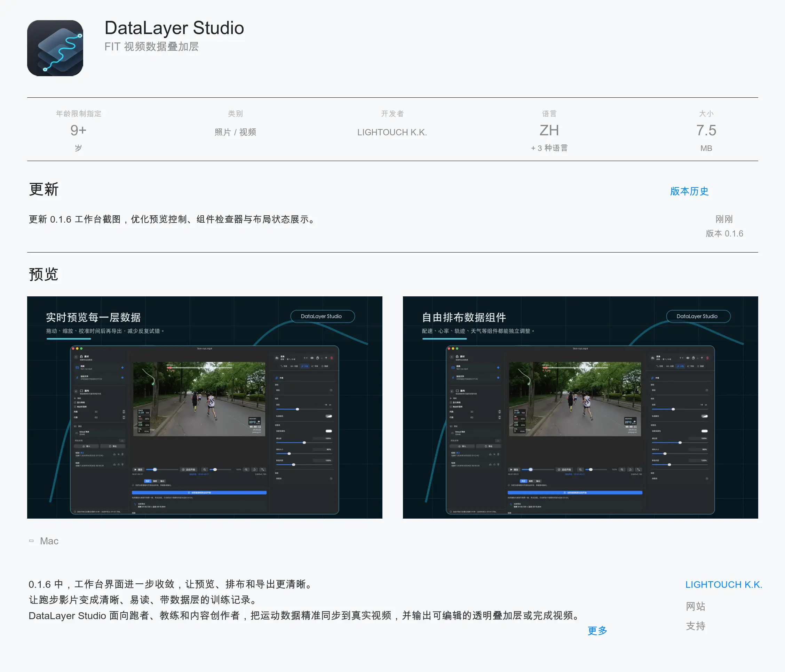Open the 实时预览每一层数据 preview screenshot
This screenshot has width=785, height=672.
click(x=205, y=407)
